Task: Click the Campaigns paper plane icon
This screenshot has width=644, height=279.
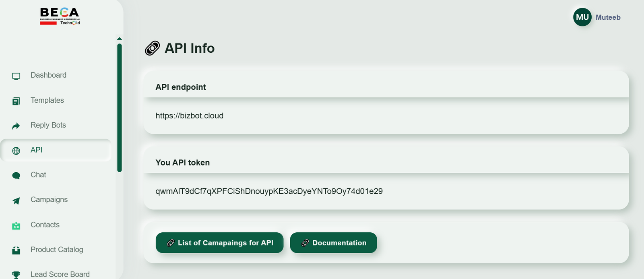Action: [x=16, y=200]
